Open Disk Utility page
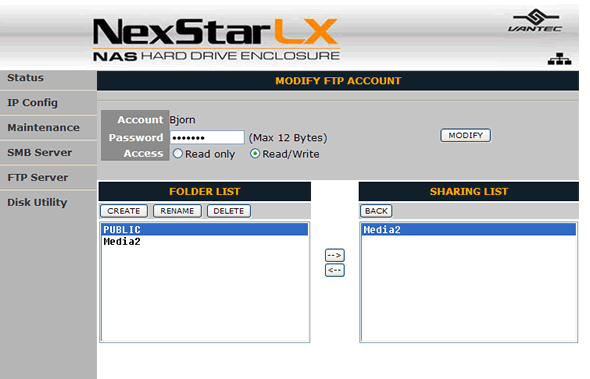 click(x=37, y=202)
